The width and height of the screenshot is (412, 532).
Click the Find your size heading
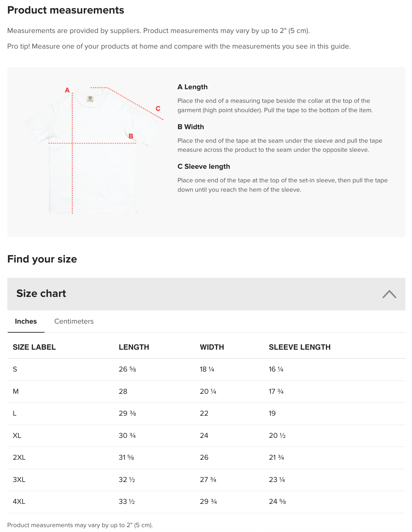[42, 259]
